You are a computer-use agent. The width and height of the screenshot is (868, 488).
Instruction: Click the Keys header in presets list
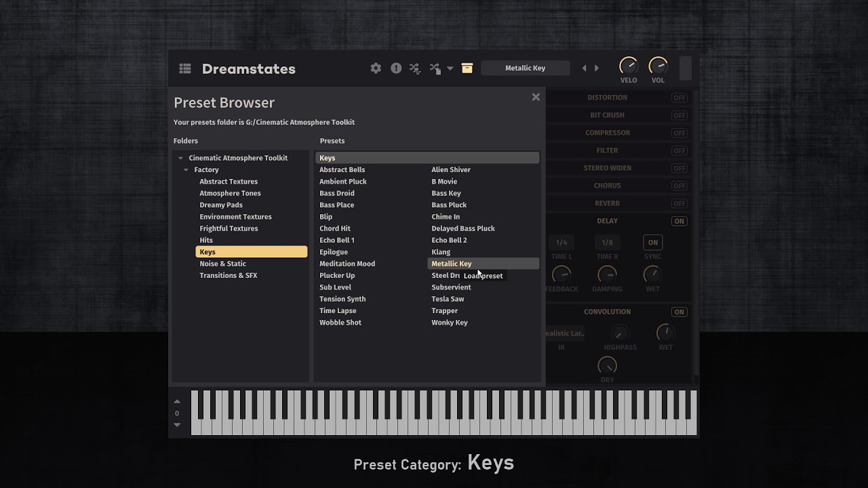[427, 158]
